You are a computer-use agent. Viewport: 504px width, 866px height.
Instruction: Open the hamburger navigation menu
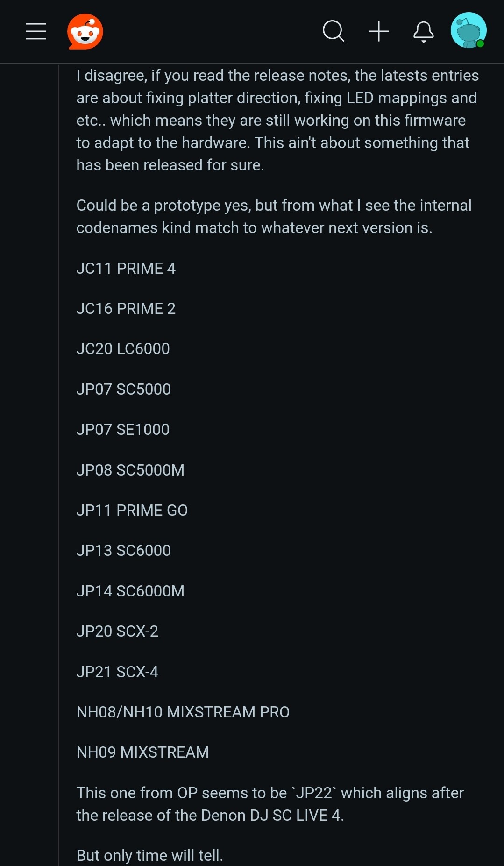36,31
